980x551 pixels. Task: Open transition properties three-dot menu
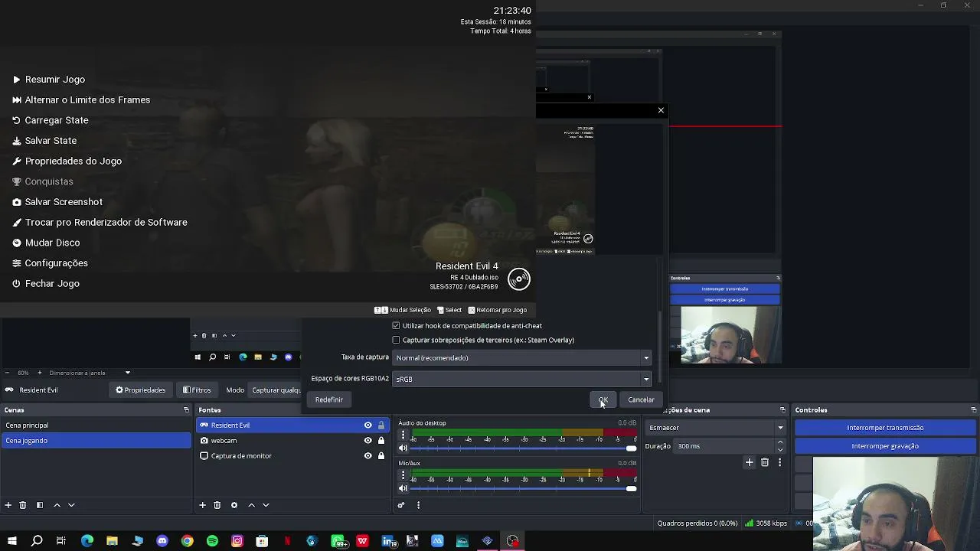tap(779, 462)
